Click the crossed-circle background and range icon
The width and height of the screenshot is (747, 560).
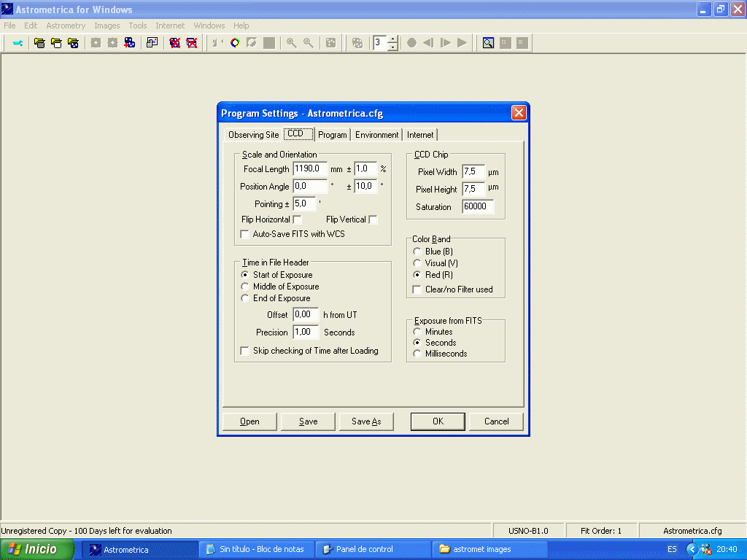252,43
